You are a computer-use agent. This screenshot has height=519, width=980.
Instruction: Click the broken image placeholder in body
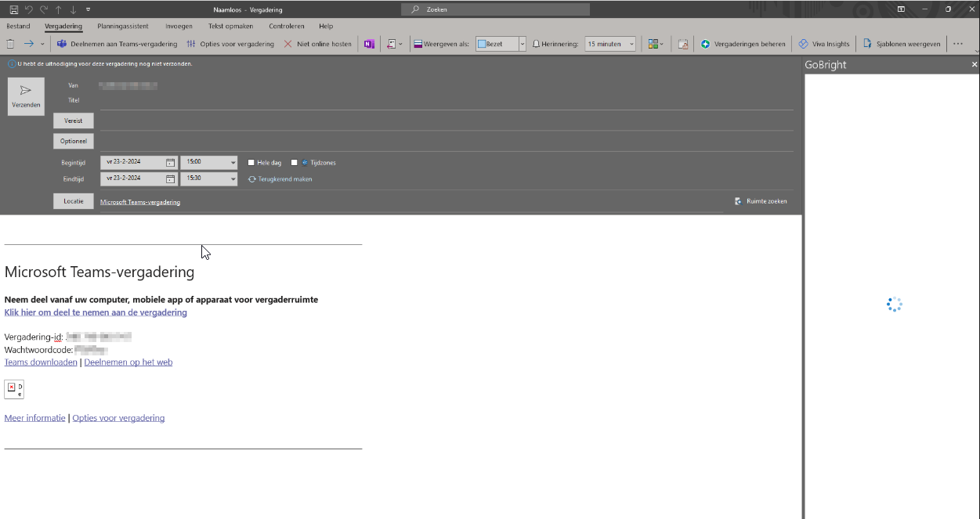point(14,389)
